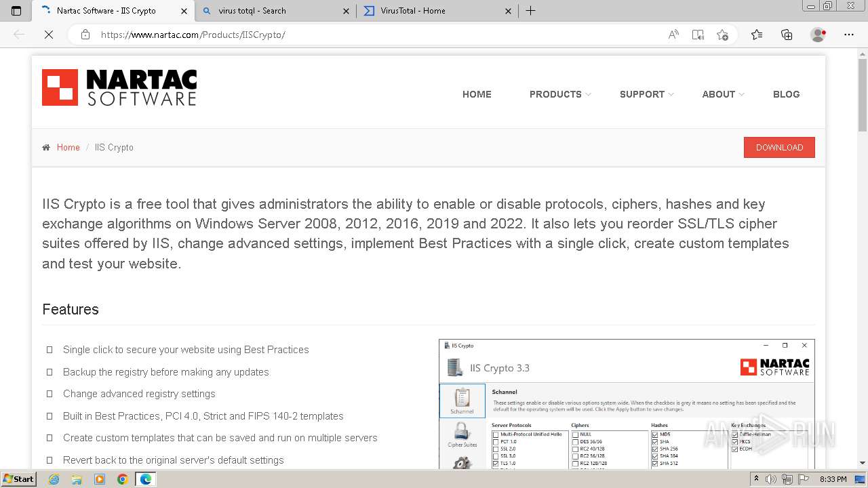Open the Windows Start menu
This screenshot has height=488, width=868.
tap(18, 479)
